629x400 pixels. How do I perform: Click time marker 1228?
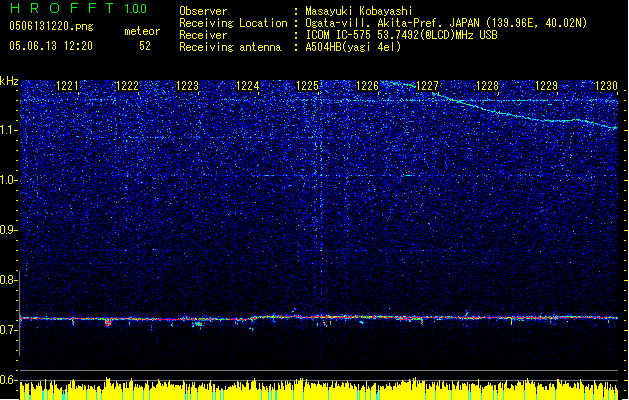[487, 86]
